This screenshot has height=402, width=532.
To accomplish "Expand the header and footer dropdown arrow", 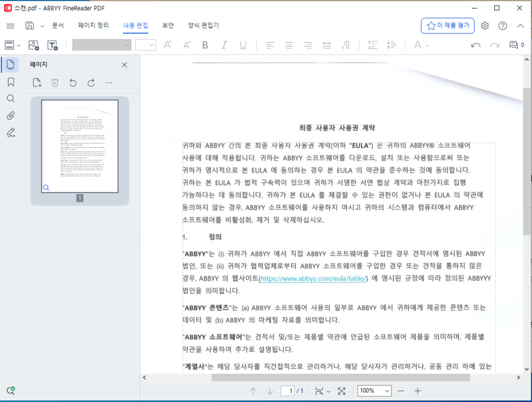I will pyautogui.click(x=19, y=45).
